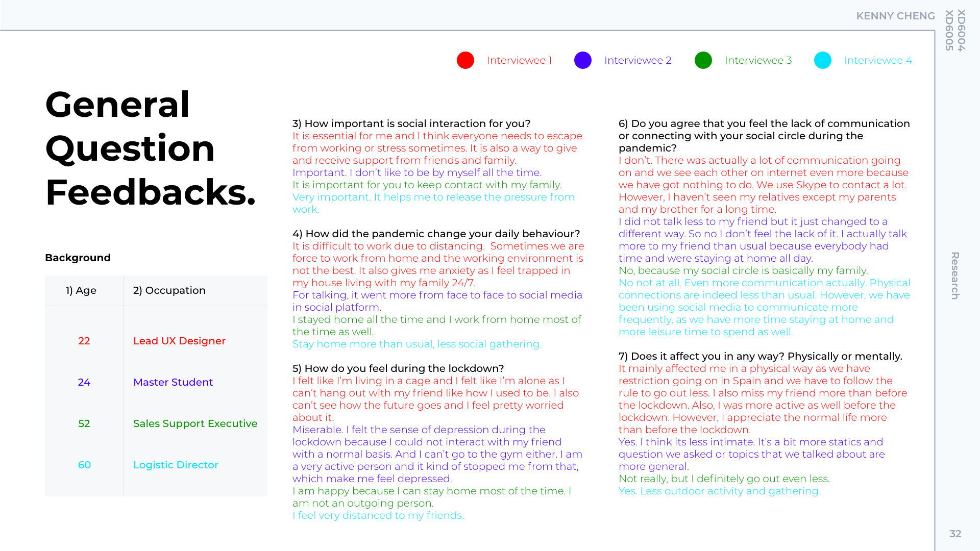Click the 'KENNY CHENG' author name
The height and width of the screenshot is (551, 980).
coord(895,16)
